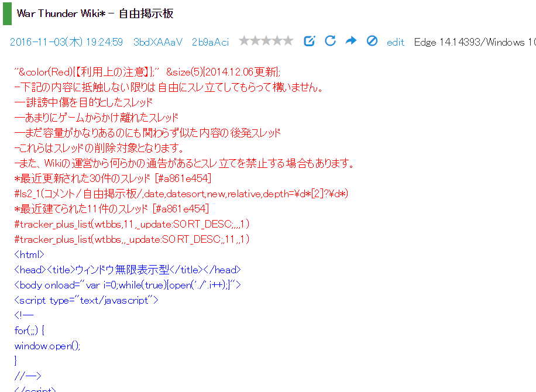
Task: Click the block (circle-slash) icon
Action: (372, 41)
